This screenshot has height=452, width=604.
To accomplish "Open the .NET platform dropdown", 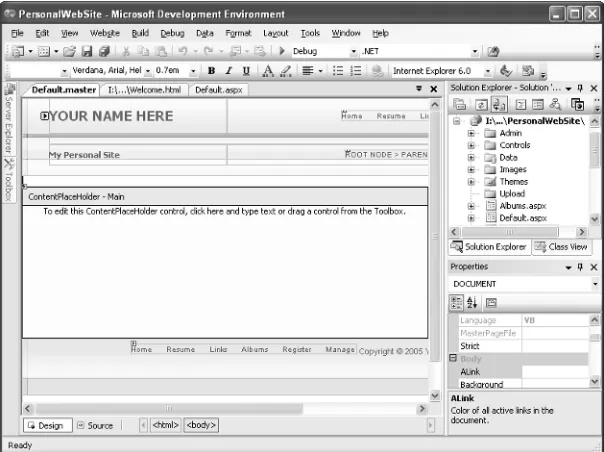I will point(475,51).
